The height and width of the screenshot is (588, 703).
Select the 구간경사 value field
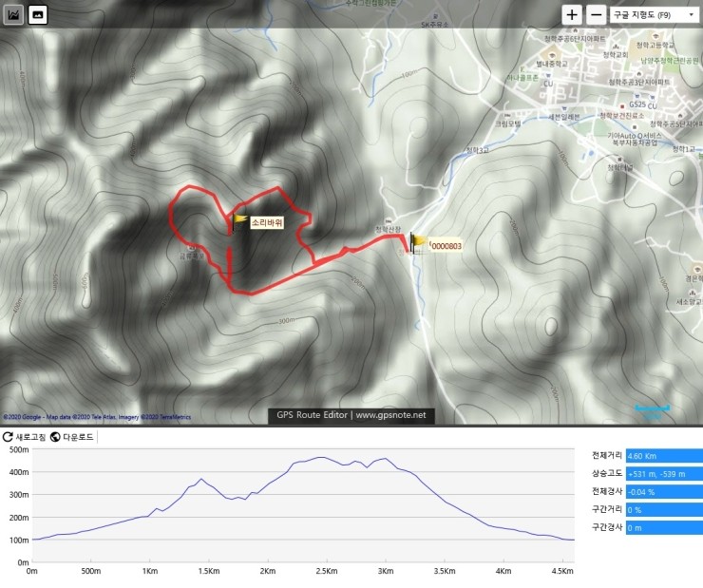(664, 527)
